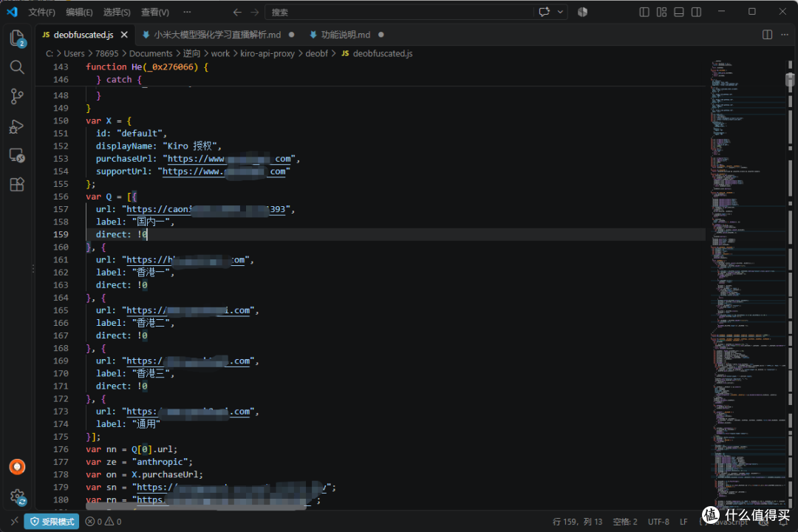Click the 受限模式 restricted mode button

pyautogui.click(x=52, y=522)
